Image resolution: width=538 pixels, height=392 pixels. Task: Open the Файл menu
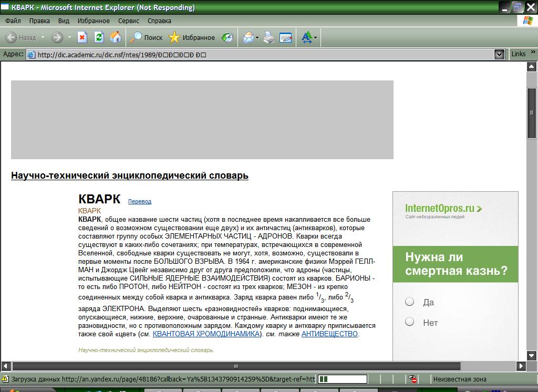(13, 21)
